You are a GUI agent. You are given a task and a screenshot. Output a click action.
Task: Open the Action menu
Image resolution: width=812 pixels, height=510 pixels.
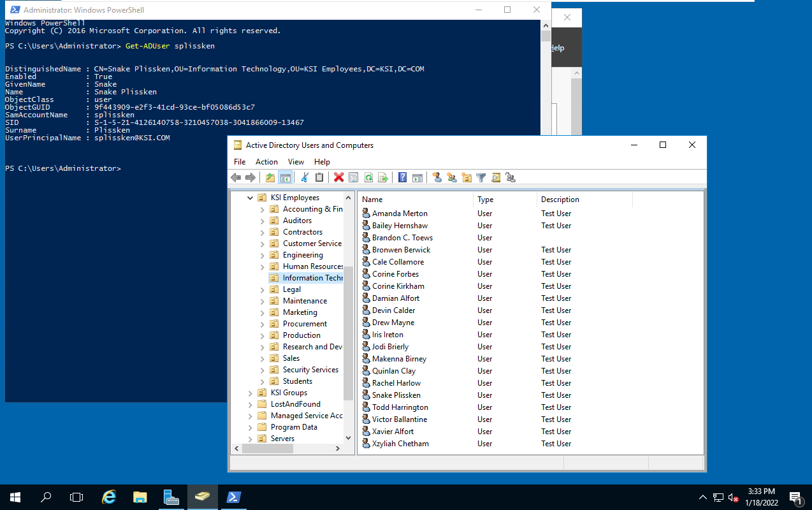[266, 162]
